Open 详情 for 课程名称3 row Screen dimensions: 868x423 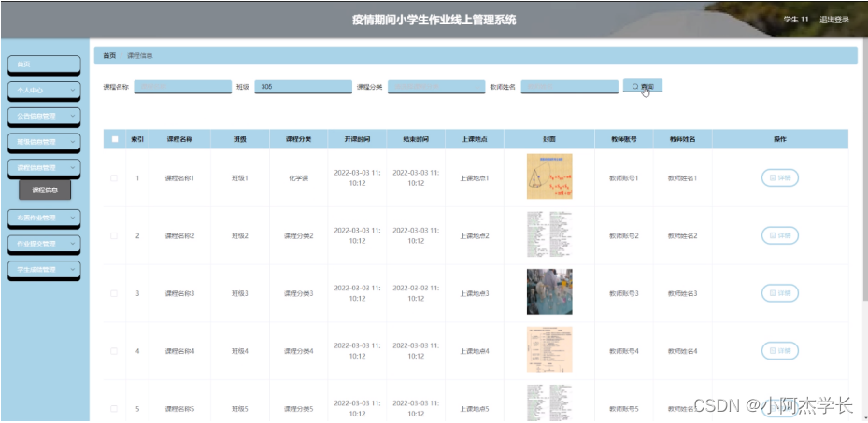click(x=780, y=293)
